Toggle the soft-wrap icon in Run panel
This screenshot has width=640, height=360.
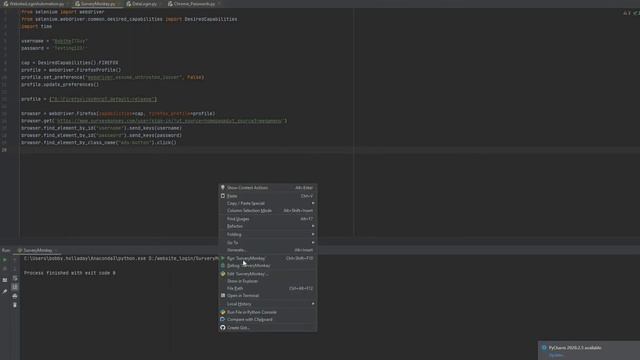[x=15, y=278]
